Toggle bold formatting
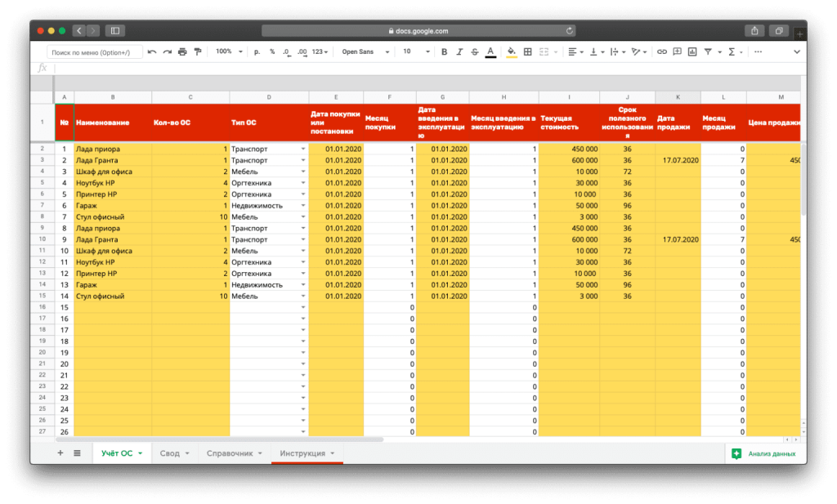 pyautogui.click(x=445, y=51)
